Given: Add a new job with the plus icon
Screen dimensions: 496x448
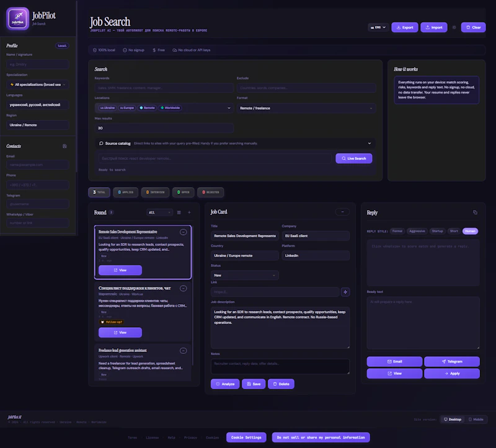Looking at the screenshot, I should 189,213.
